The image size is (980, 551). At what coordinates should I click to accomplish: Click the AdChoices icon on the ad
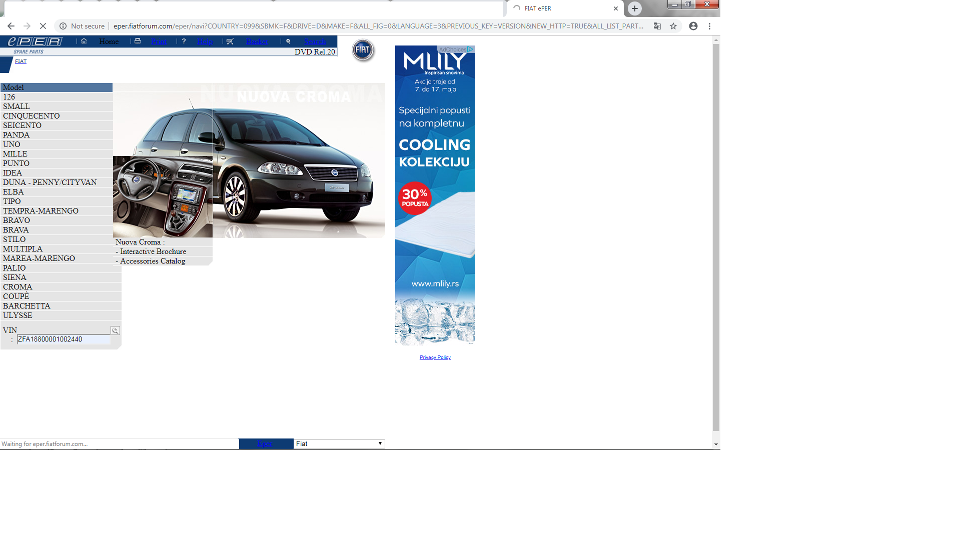pos(470,49)
